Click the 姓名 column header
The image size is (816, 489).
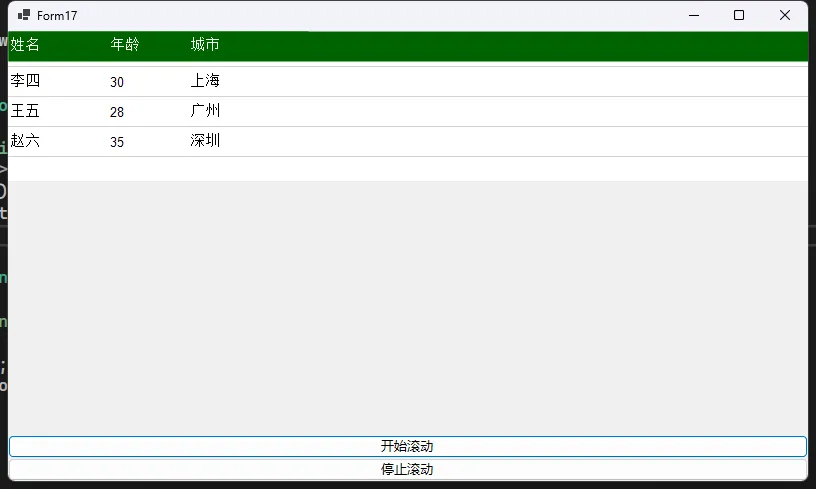click(x=26, y=45)
